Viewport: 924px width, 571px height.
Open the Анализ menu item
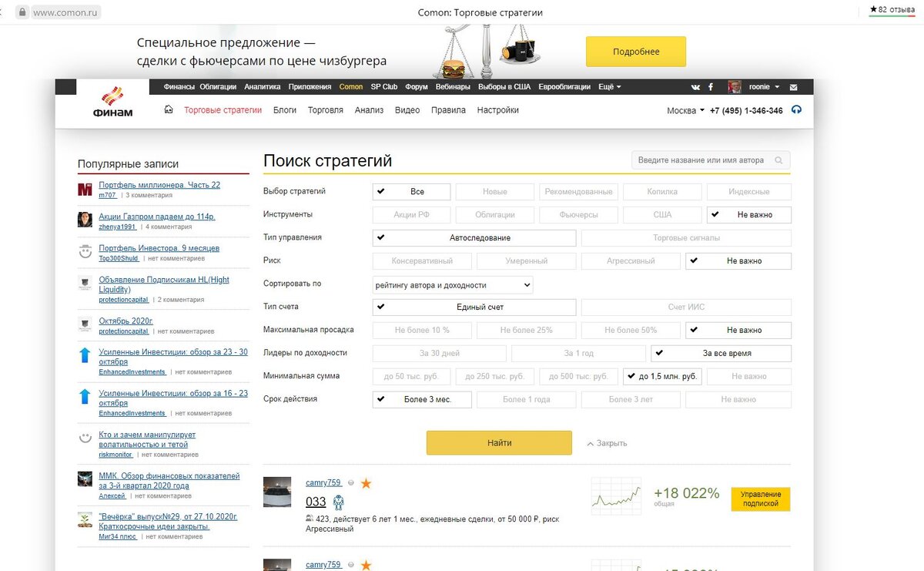pos(369,110)
